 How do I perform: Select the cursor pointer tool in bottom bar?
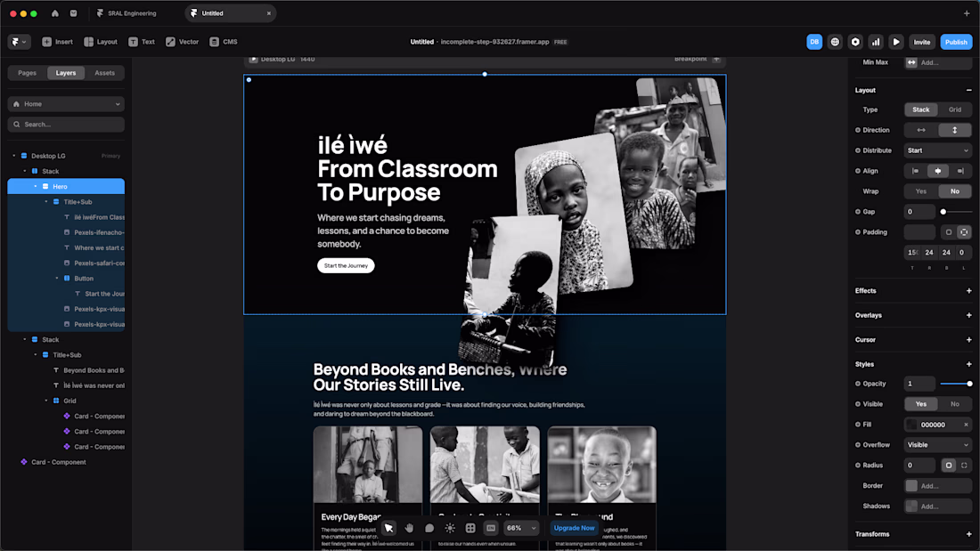388,528
